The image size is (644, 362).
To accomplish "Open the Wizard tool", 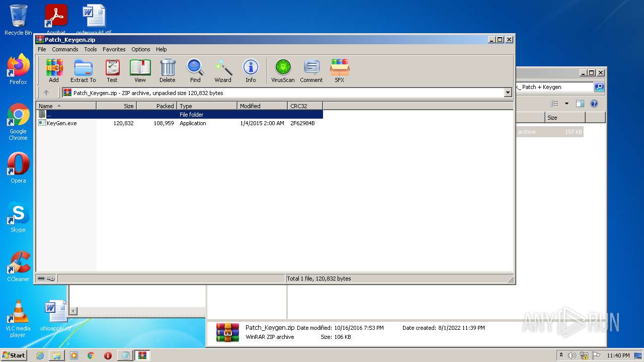I will 223,71.
